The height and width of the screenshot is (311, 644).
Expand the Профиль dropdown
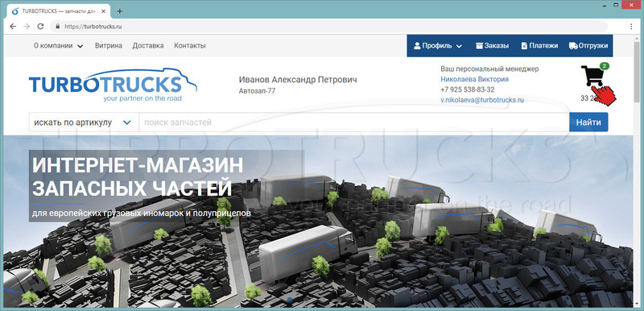point(438,46)
